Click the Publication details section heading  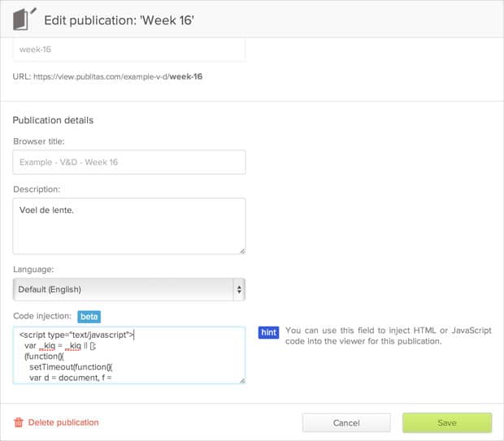53,120
